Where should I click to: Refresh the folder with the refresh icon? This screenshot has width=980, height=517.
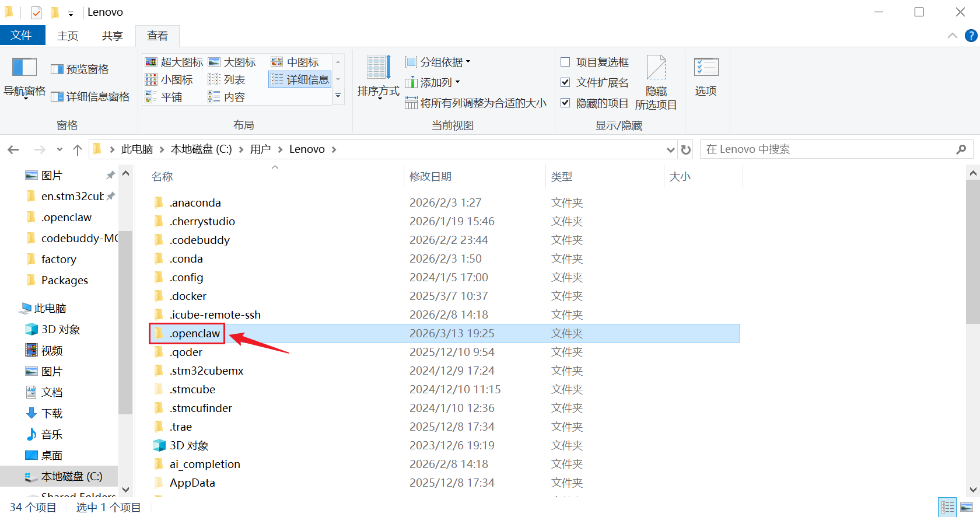(686, 150)
